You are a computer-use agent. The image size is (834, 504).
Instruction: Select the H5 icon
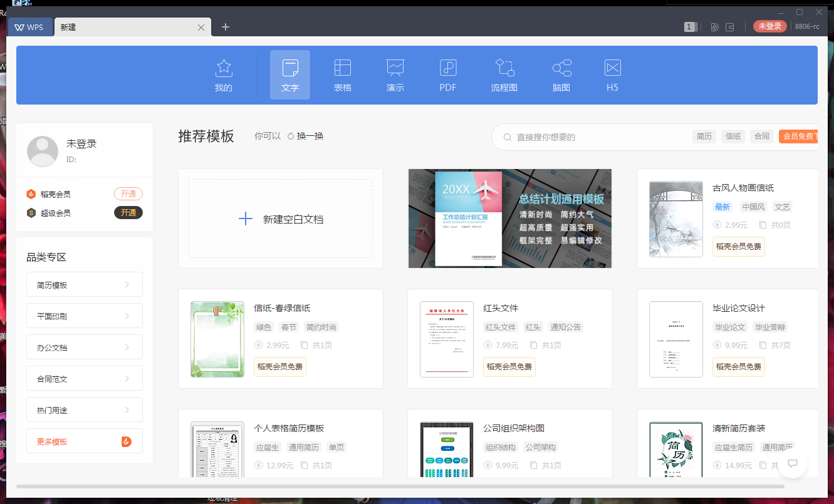point(612,75)
